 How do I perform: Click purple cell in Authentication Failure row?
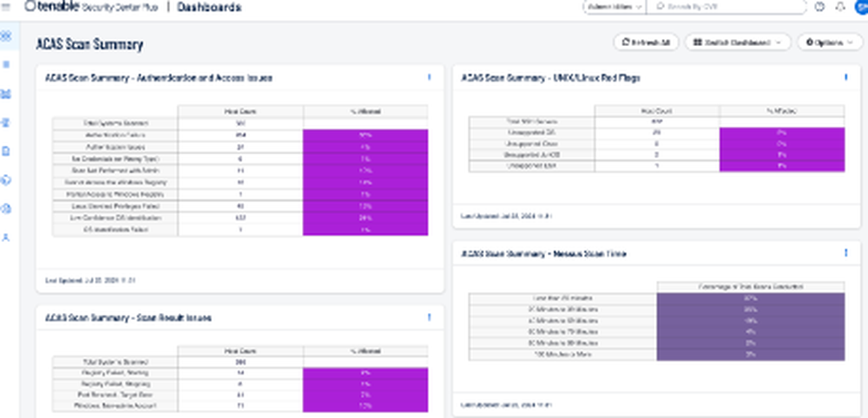coord(365,135)
